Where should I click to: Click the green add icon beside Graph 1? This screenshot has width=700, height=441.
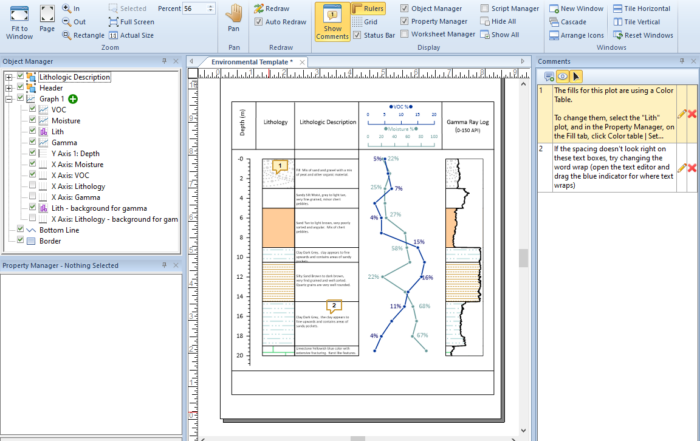pos(74,99)
